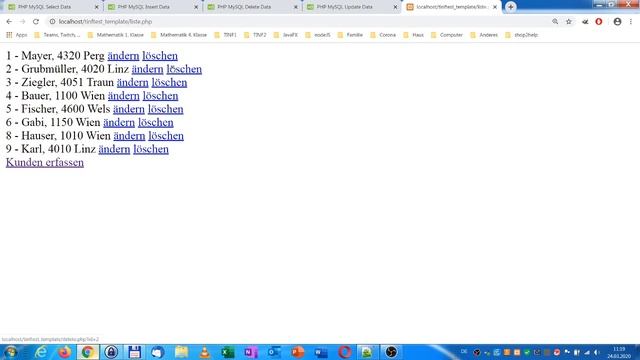
Task: Open the Corona bookmark folder
Action: coord(383,35)
